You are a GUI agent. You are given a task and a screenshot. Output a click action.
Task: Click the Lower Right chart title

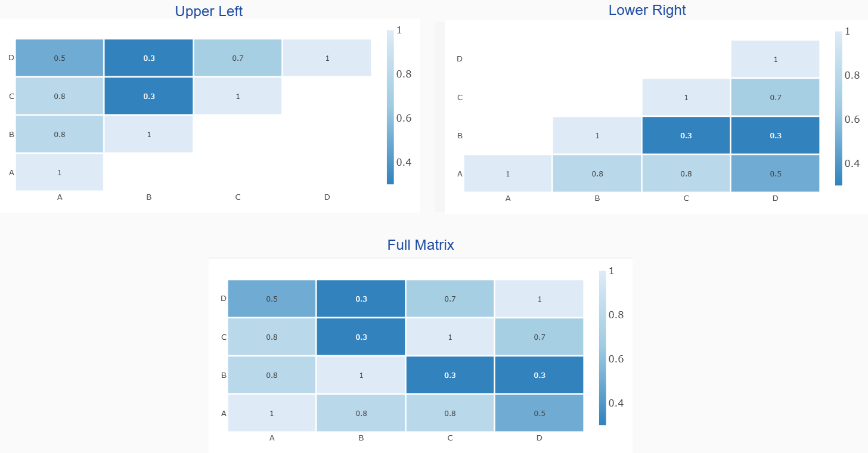tap(647, 10)
